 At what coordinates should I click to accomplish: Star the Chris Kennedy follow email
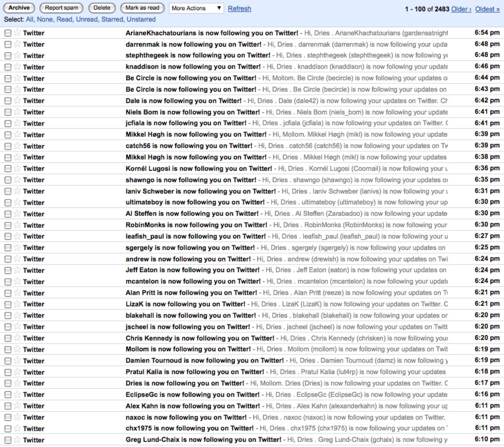pyautogui.click(x=17, y=338)
